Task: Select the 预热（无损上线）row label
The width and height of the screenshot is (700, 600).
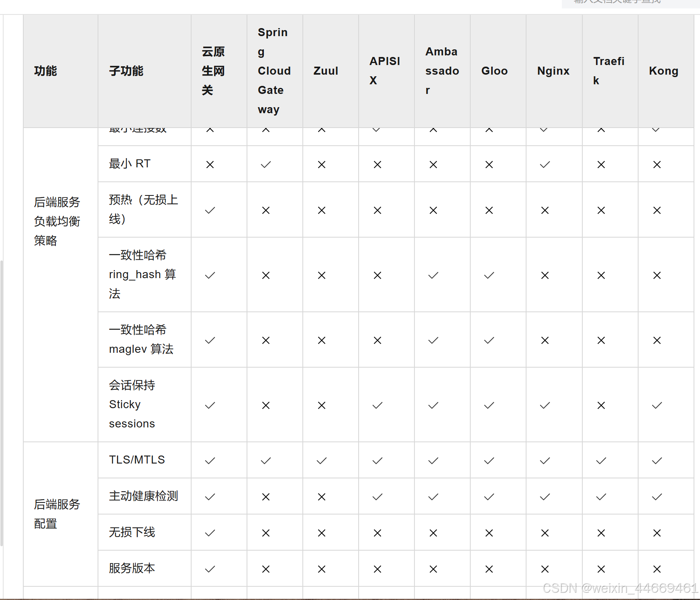Action: pos(143,209)
